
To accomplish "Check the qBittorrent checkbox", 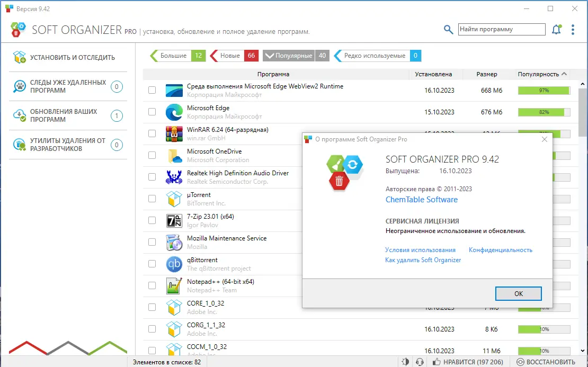I will (152, 264).
